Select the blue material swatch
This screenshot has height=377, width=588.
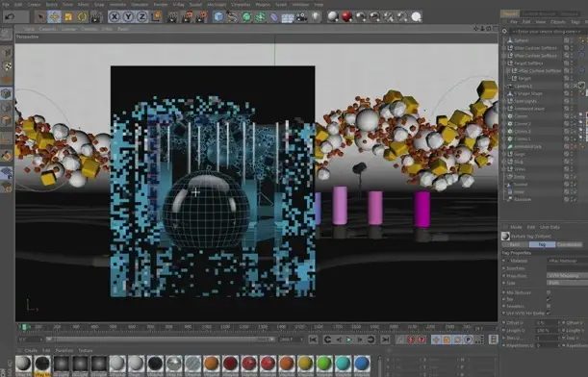(362, 364)
